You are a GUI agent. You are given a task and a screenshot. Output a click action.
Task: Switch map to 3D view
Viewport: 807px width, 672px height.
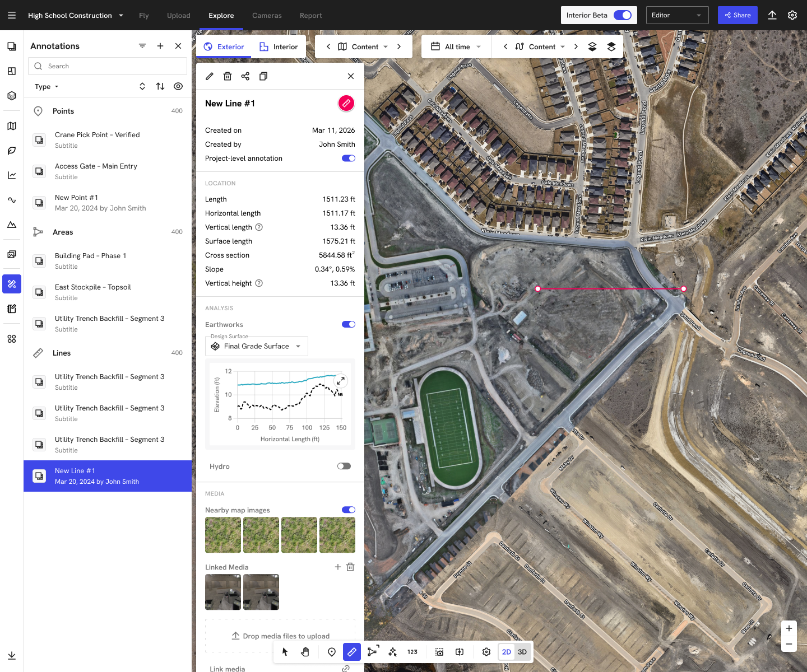coord(522,652)
